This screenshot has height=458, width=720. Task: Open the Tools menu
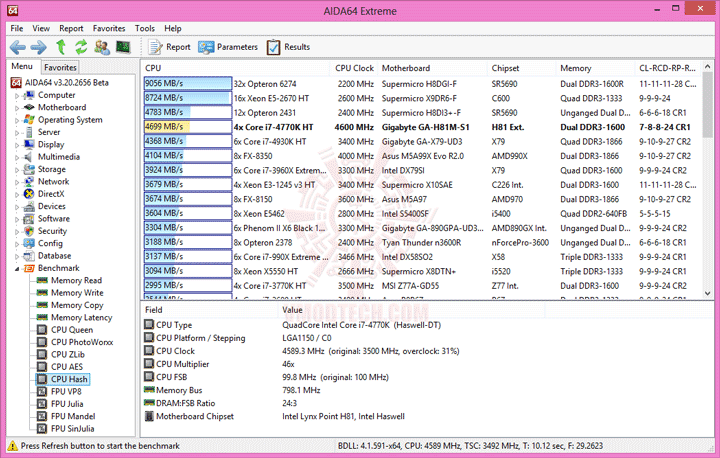pyautogui.click(x=145, y=28)
